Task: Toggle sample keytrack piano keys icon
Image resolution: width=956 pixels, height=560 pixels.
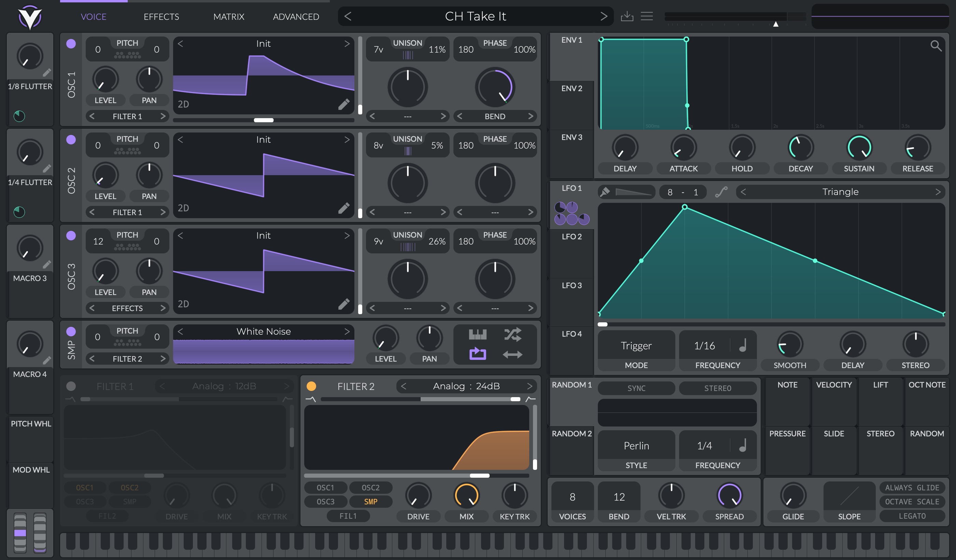Action: (x=478, y=335)
